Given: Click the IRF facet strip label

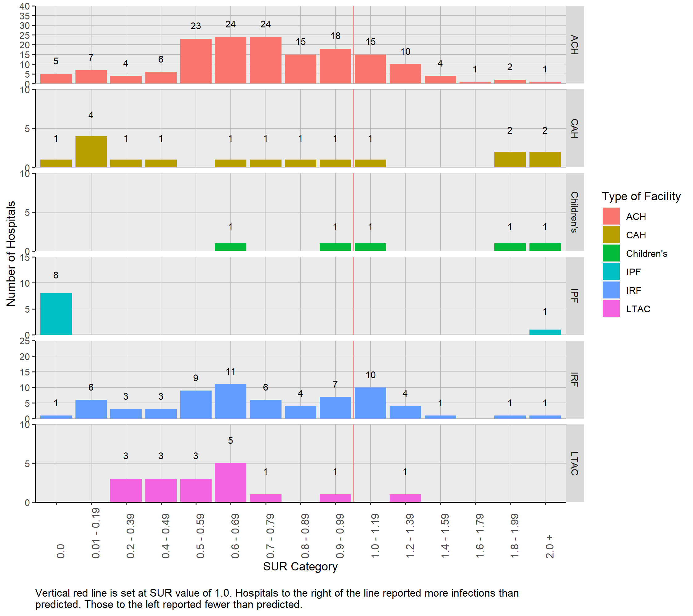Looking at the screenshot, I should [575, 380].
